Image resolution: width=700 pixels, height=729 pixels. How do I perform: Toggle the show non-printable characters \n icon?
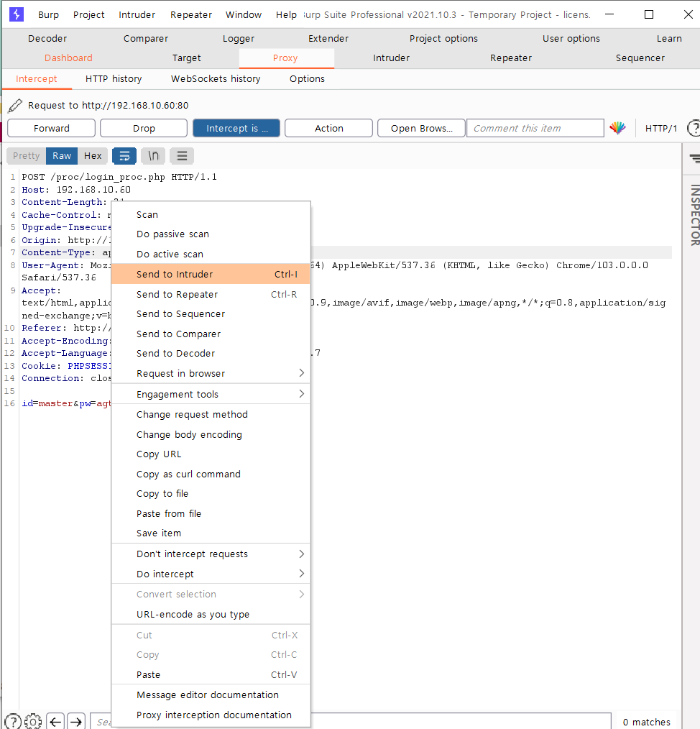coord(153,156)
